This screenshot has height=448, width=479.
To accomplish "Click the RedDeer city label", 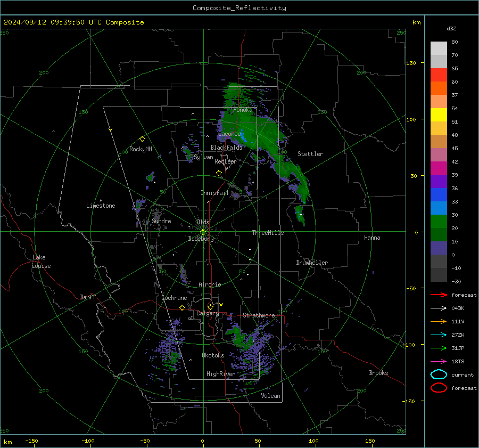I will click(226, 161).
